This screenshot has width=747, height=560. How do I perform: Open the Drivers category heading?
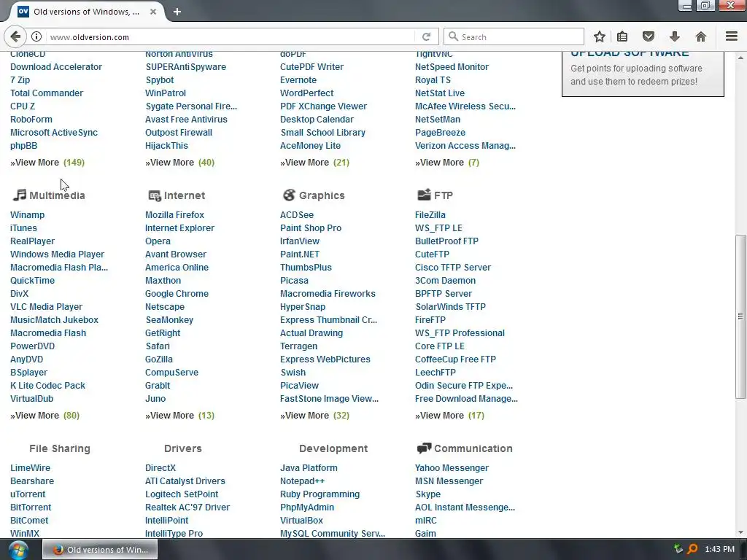(x=183, y=448)
